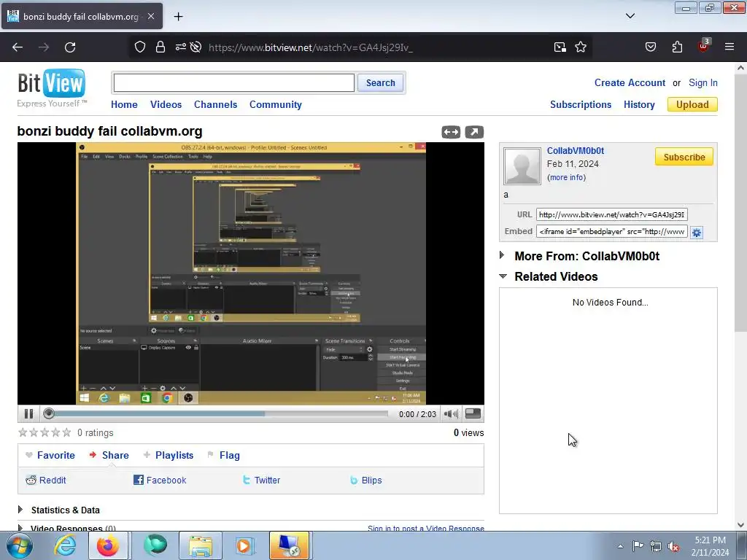Click the uBlock Origin extension icon

(704, 46)
